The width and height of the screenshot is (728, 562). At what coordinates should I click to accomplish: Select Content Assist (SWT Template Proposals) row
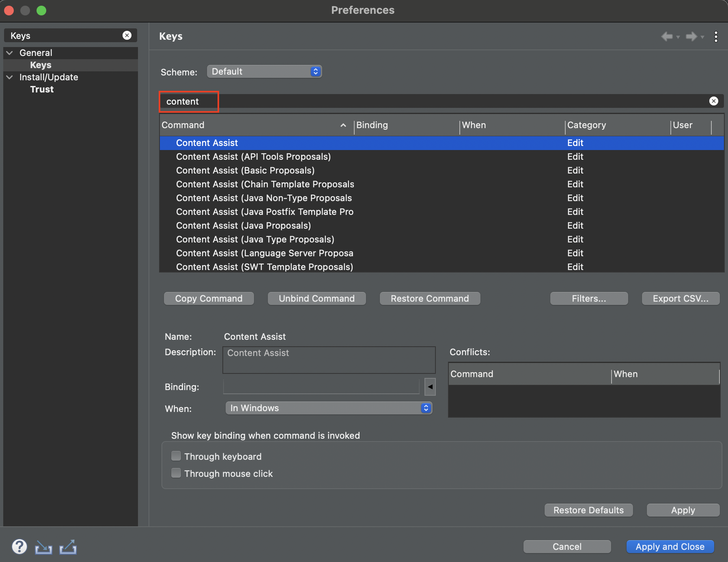[442, 267]
